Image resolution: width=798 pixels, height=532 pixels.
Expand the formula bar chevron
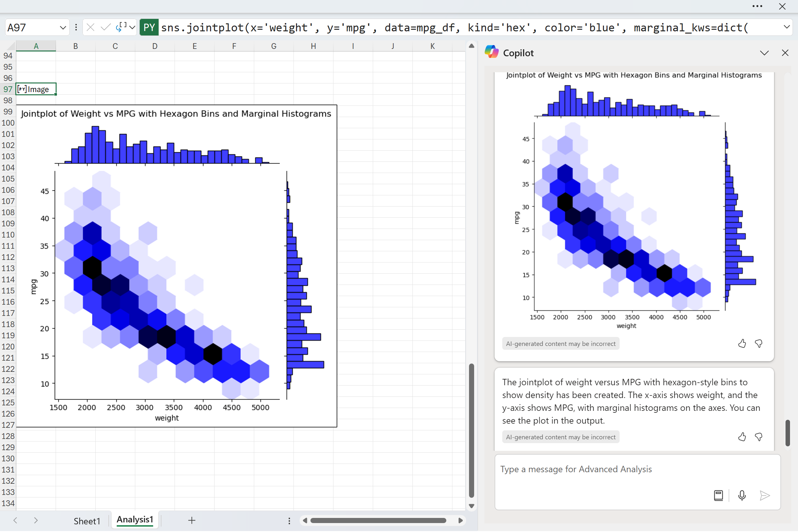click(786, 27)
